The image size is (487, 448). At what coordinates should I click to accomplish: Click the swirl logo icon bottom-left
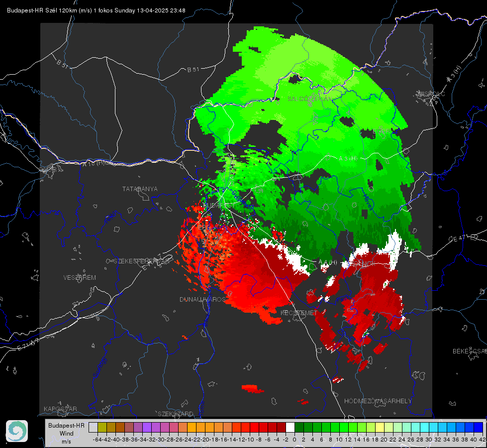pyautogui.click(x=17, y=431)
